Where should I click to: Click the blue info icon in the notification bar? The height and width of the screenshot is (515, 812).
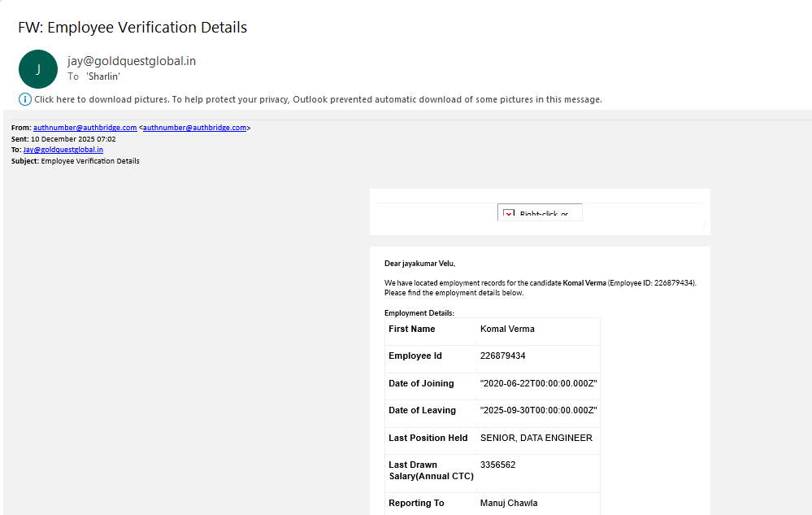[x=25, y=99]
